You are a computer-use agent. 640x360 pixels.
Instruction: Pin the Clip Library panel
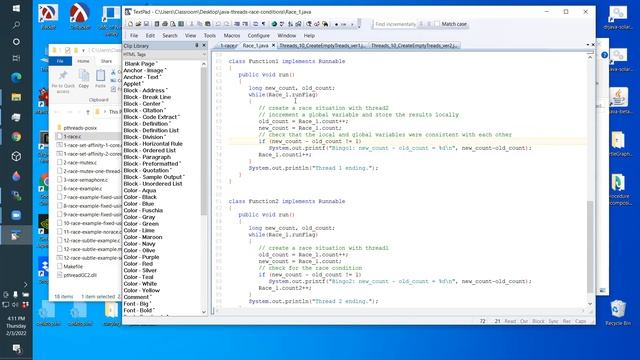point(196,45)
